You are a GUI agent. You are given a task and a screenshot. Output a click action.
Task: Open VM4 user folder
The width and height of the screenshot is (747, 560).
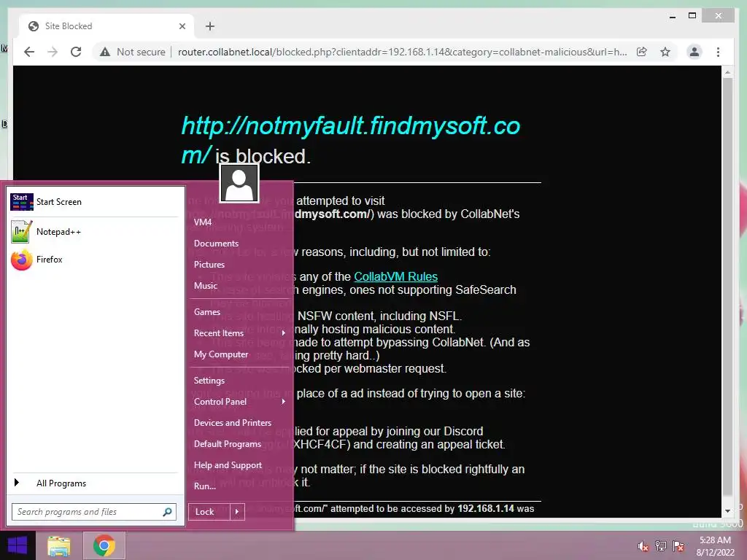[203, 222]
